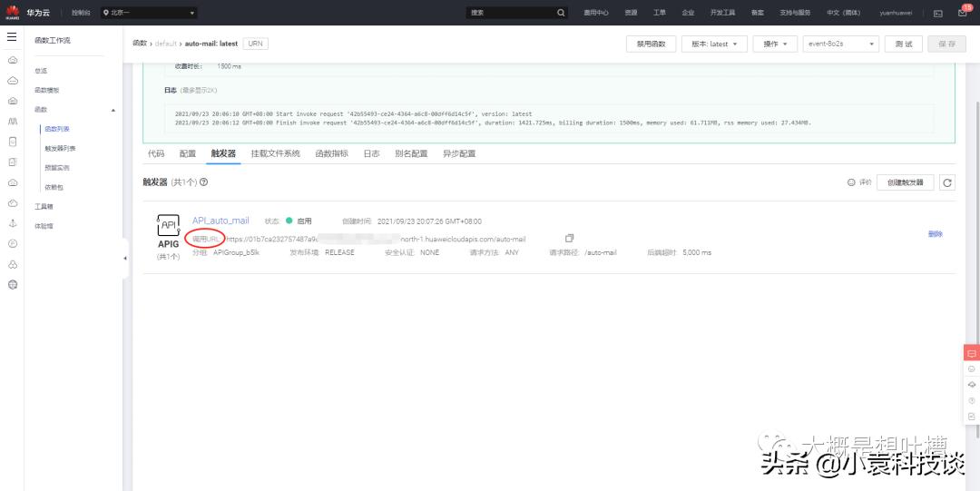Switch to the 异步配置 tab
Viewport: 980px width, 491px height.
pos(459,153)
